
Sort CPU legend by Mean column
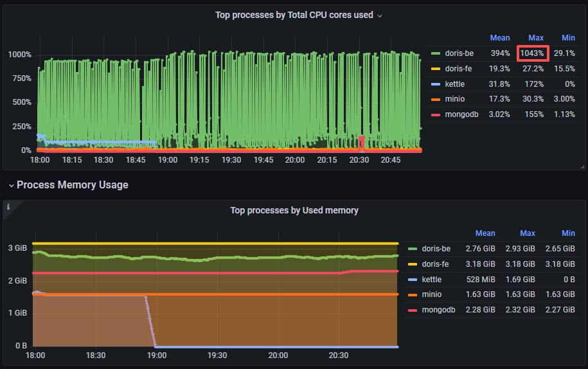tap(500, 38)
